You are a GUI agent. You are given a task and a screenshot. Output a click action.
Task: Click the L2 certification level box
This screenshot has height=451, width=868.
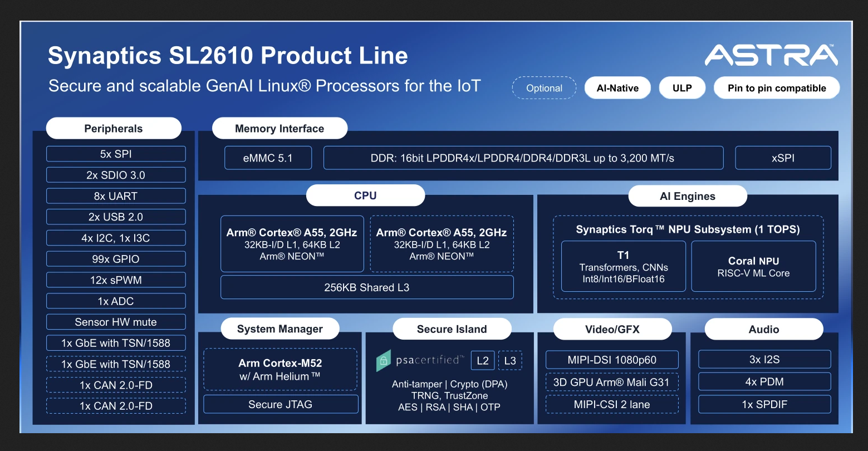coord(483,361)
